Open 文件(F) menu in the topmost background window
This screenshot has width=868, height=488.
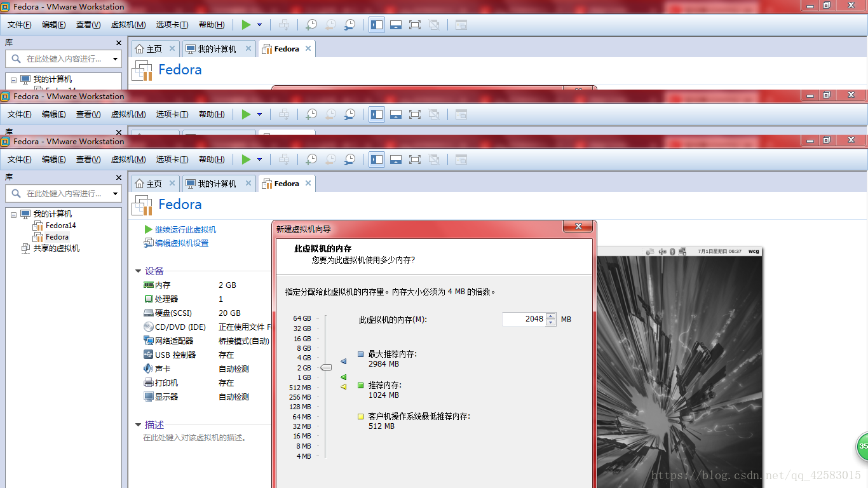click(x=20, y=25)
